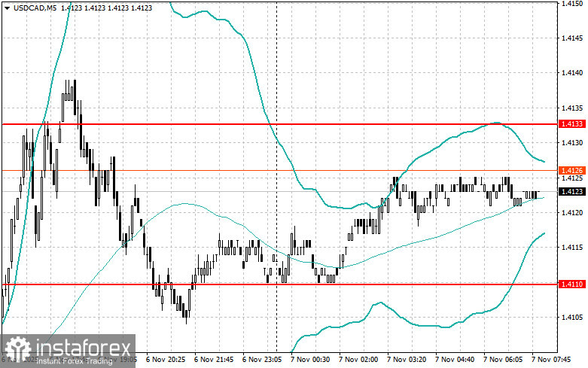Open the chart menu triangle beside USDCAD
Image resolution: width=588 pixels, height=368 pixels.
tap(7, 8)
